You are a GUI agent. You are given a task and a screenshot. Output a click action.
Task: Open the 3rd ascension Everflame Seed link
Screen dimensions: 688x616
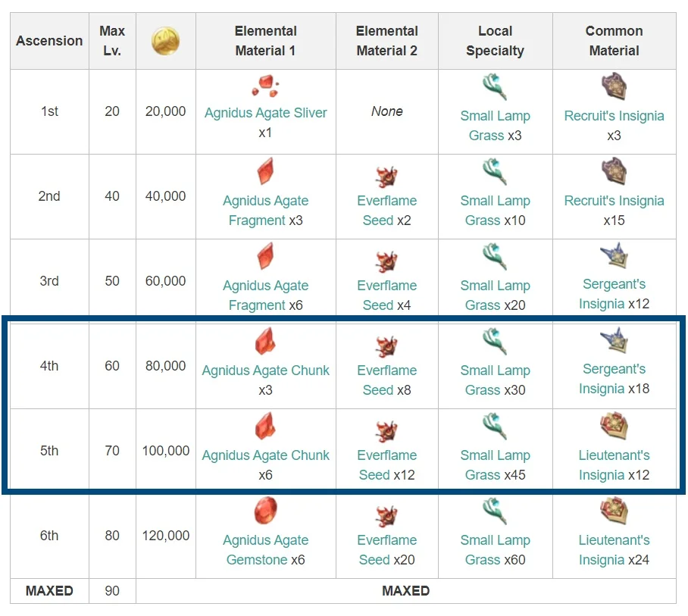click(x=386, y=295)
